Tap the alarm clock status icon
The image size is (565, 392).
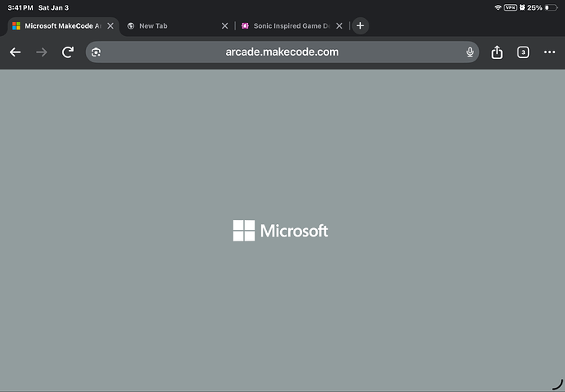(522, 7)
